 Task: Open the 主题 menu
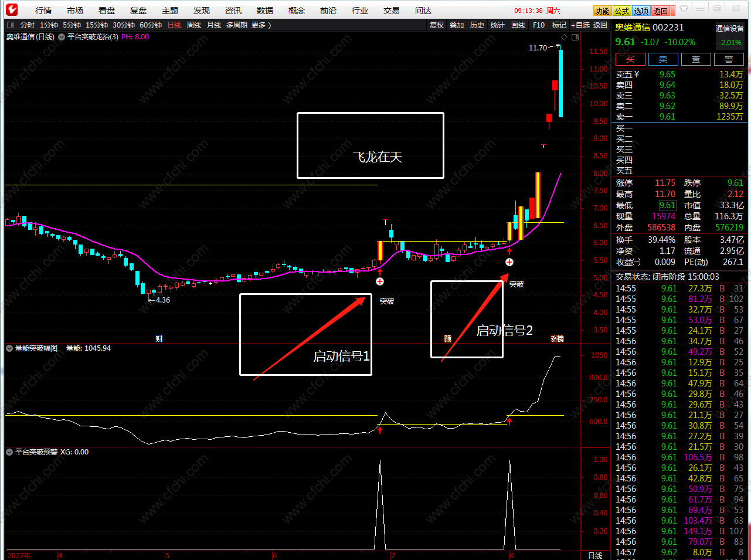coord(170,11)
